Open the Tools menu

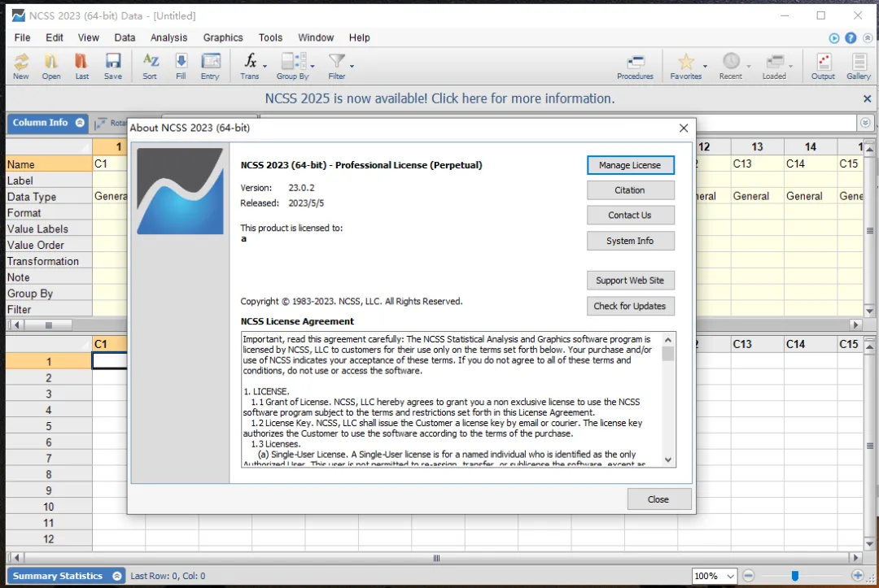270,37
